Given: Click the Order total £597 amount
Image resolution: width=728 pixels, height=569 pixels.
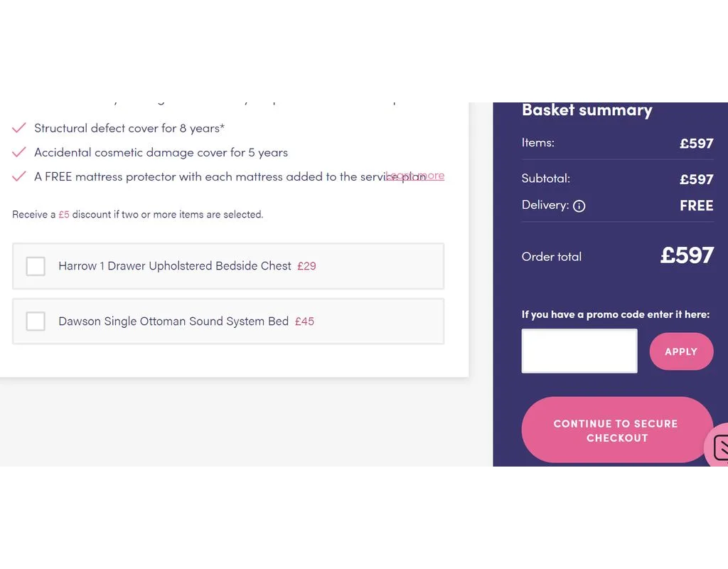Looking at the screenshot, I should [686, 255].
